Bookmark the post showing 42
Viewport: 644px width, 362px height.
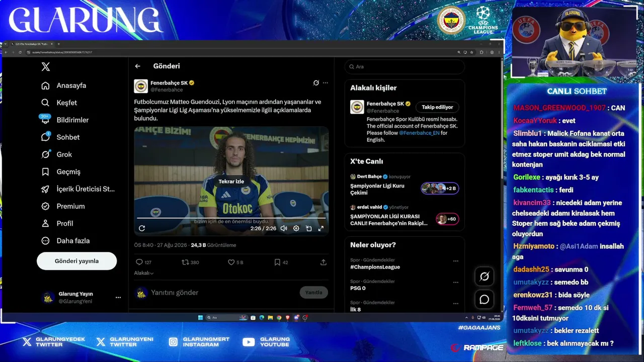[281, 262]
